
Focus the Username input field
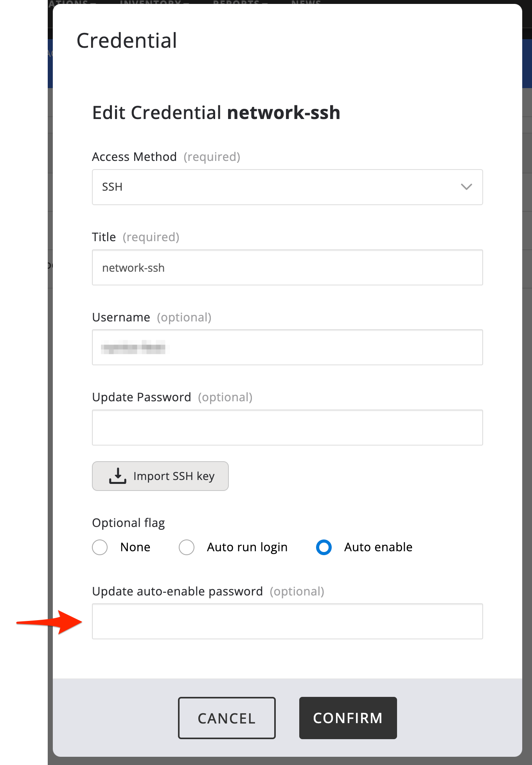287,348
